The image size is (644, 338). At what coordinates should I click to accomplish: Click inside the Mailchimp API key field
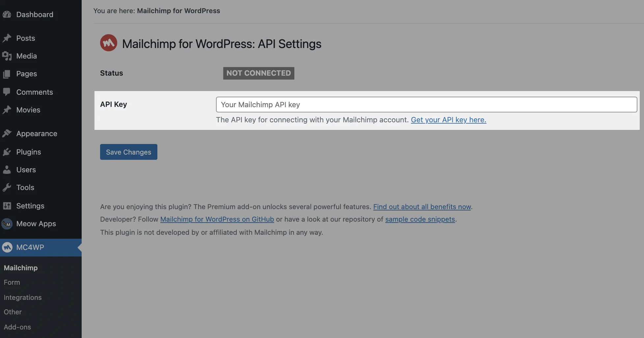(426, 105)
